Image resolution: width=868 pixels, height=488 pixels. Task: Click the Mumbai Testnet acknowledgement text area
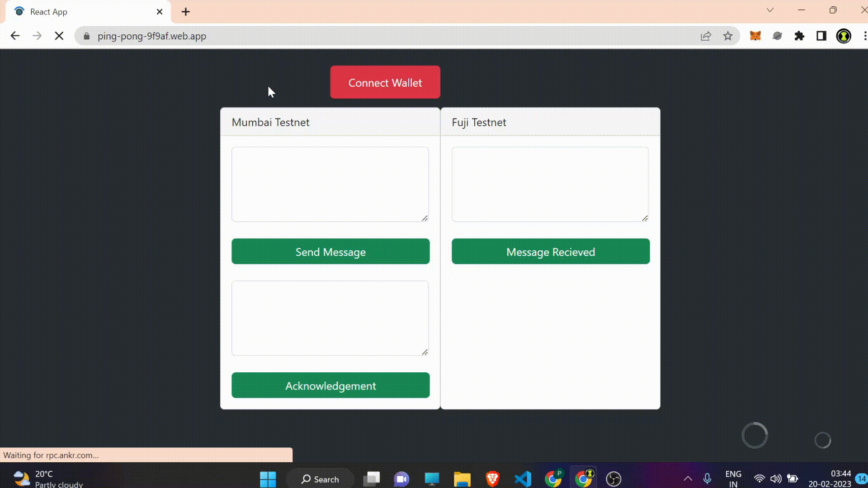[331, 318]
